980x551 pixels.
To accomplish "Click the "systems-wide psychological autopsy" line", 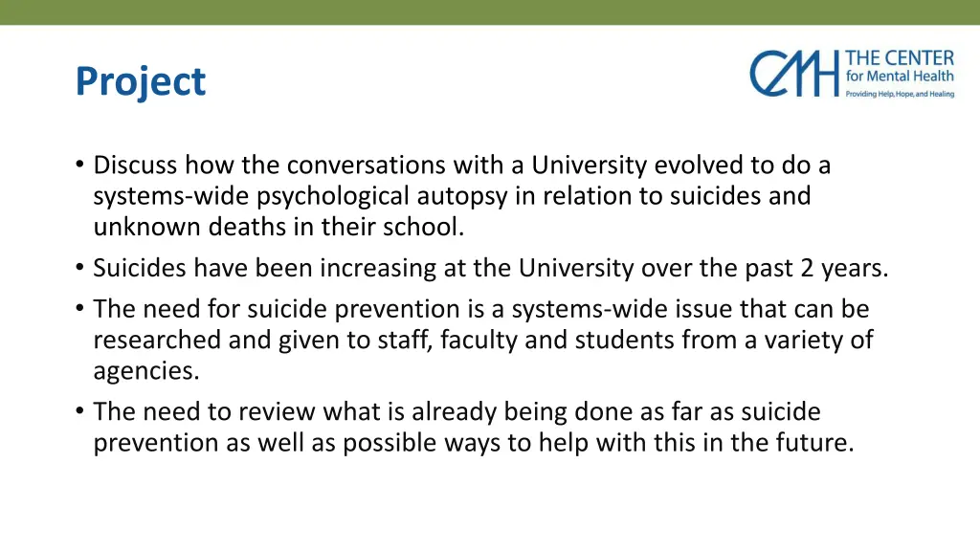I will pyautogui.click(x=452, y=196).
